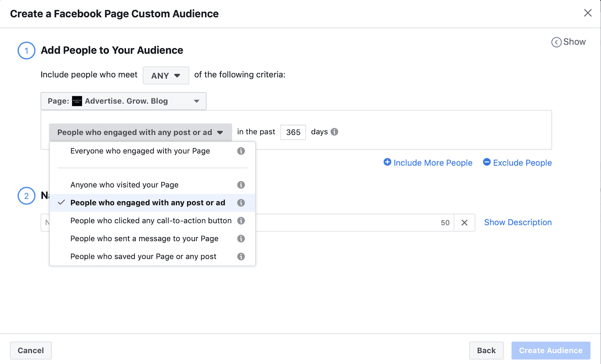Viewport: 601px width, 364px height.
Task: Info icon for Everyone who engaged option
Action: 241,151
